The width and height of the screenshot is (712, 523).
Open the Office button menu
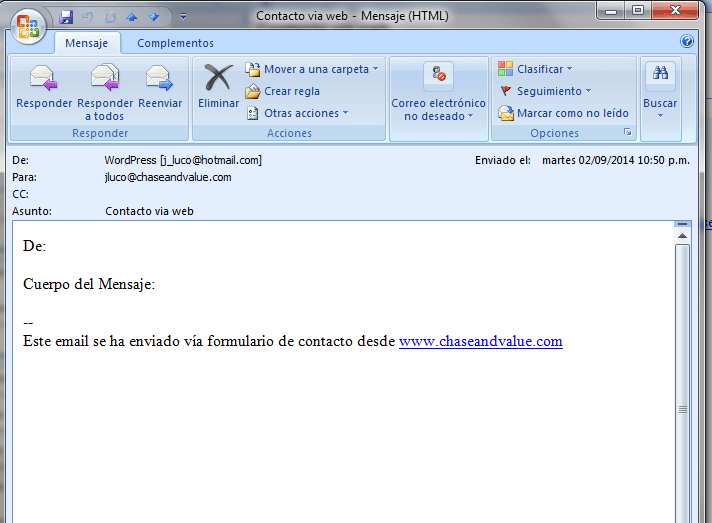27,26
